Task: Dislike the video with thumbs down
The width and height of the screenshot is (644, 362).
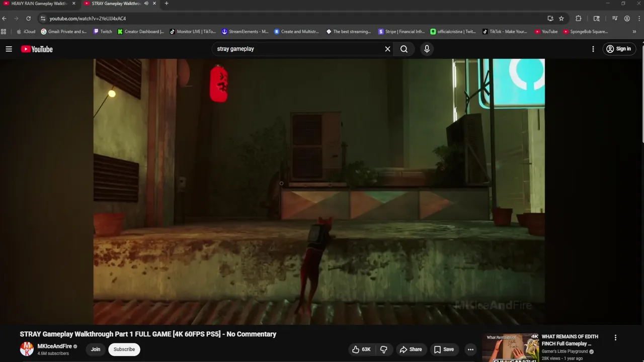Action: (383, 349)
